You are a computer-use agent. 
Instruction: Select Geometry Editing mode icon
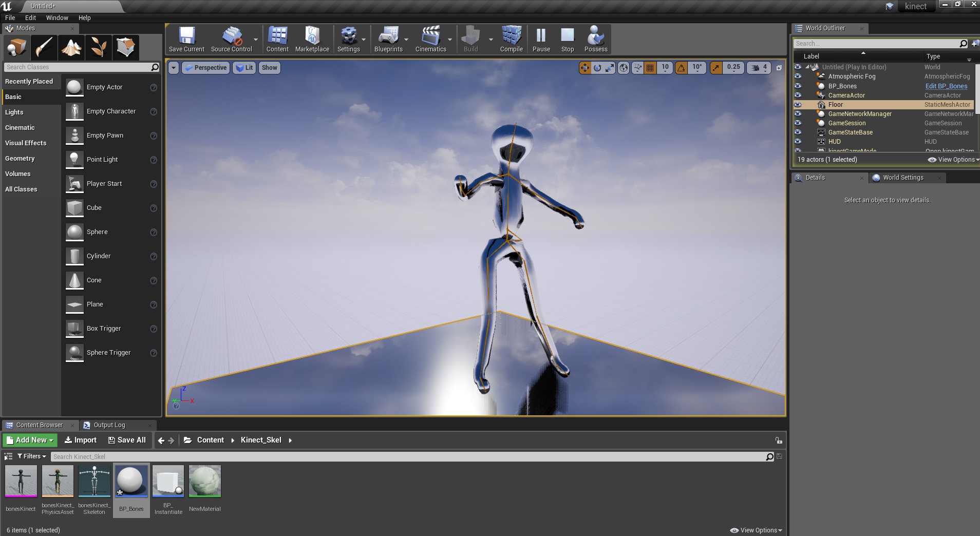[x=126, y=48]
